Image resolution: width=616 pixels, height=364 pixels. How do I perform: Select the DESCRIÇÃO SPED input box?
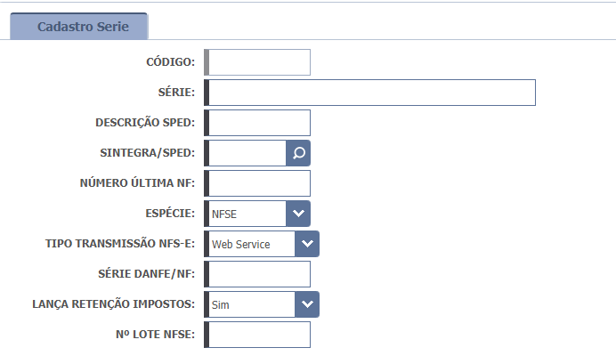click(259, 123)
